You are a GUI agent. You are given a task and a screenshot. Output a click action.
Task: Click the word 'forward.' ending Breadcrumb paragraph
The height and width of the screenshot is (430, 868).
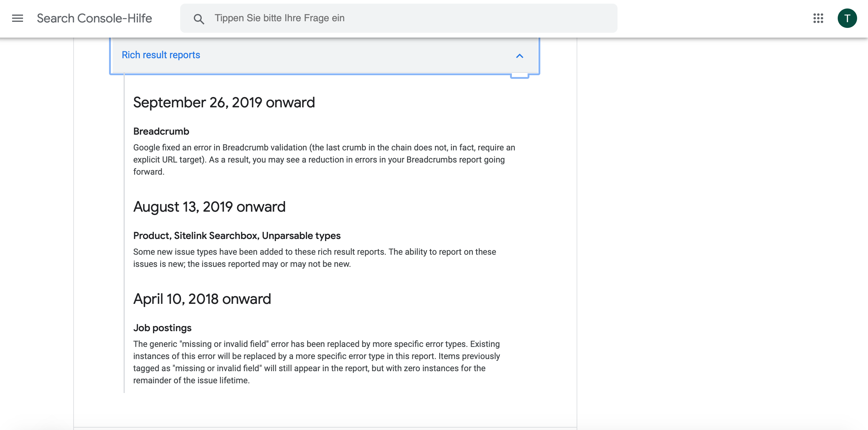click(x=149, y=172)
